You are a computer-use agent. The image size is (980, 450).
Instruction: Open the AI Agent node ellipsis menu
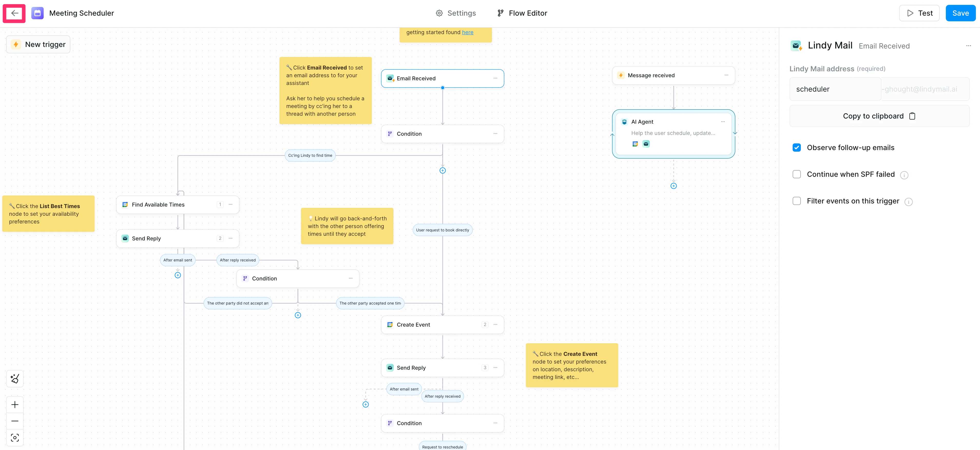[723, 122]
